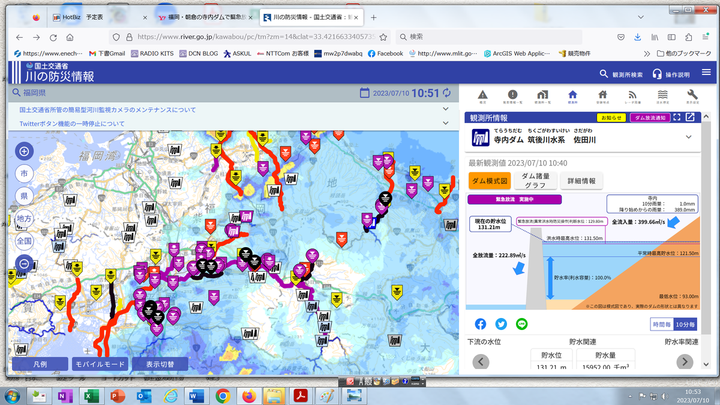Expand observation panel to fullscreen

(x=677, y=117)
